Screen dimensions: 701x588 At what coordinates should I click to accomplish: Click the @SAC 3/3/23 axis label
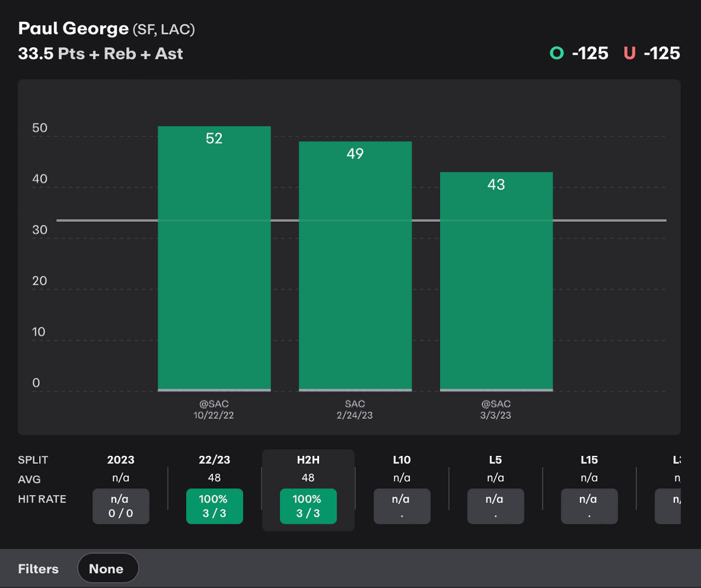coord(496,409)
